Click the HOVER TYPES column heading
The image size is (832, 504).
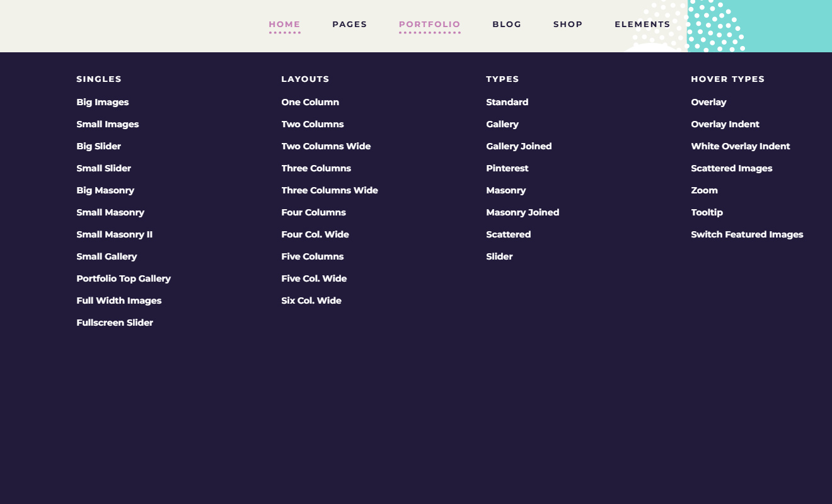tap(728, 79)
